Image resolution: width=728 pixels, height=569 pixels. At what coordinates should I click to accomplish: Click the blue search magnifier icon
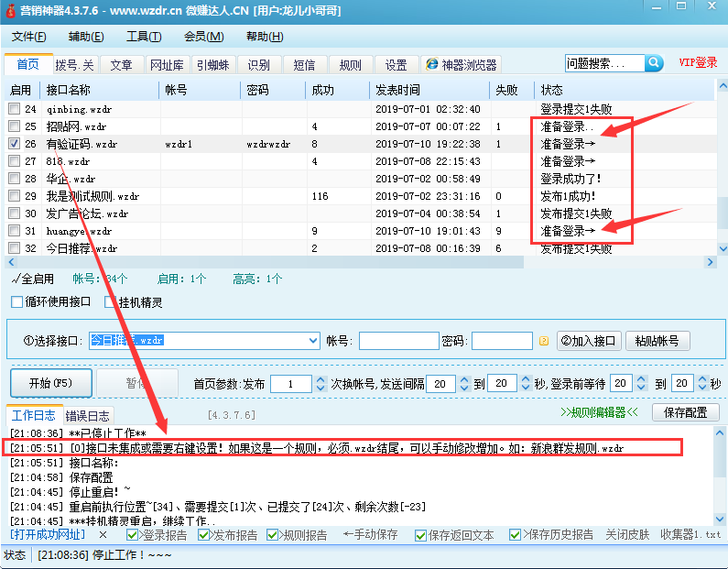[x=654, y=62]
